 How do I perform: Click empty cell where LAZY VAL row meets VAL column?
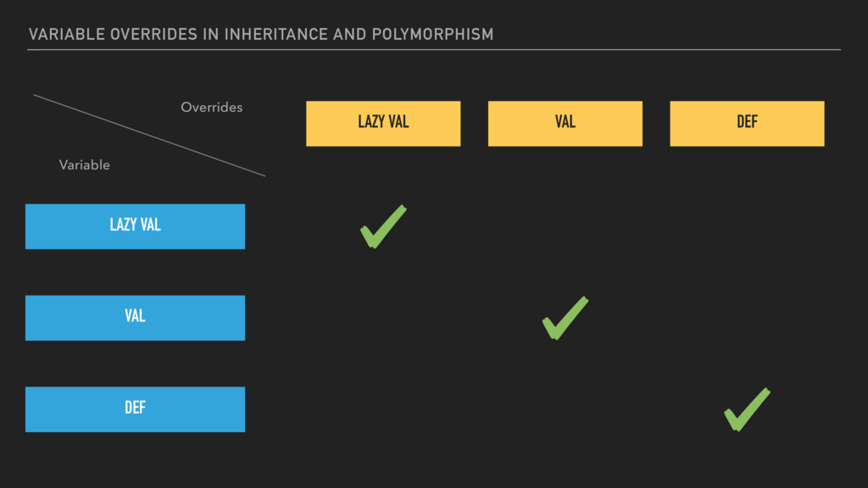[x=565, y=226]
